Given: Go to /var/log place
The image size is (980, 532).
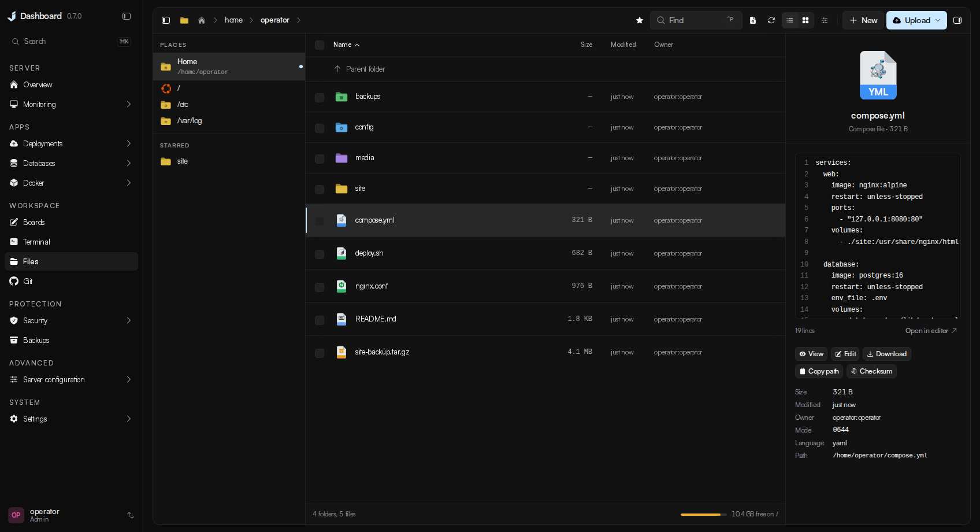Looking at the screenshot, I should coord(229,121).
